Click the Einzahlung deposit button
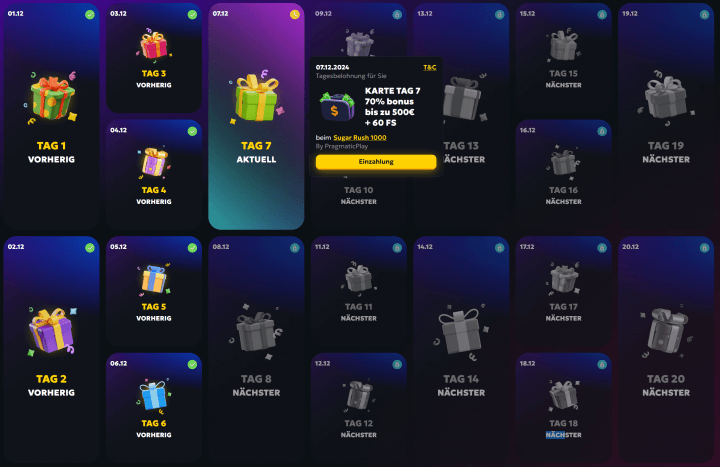Viewport: 720px width, 467px height. point(376,162)
